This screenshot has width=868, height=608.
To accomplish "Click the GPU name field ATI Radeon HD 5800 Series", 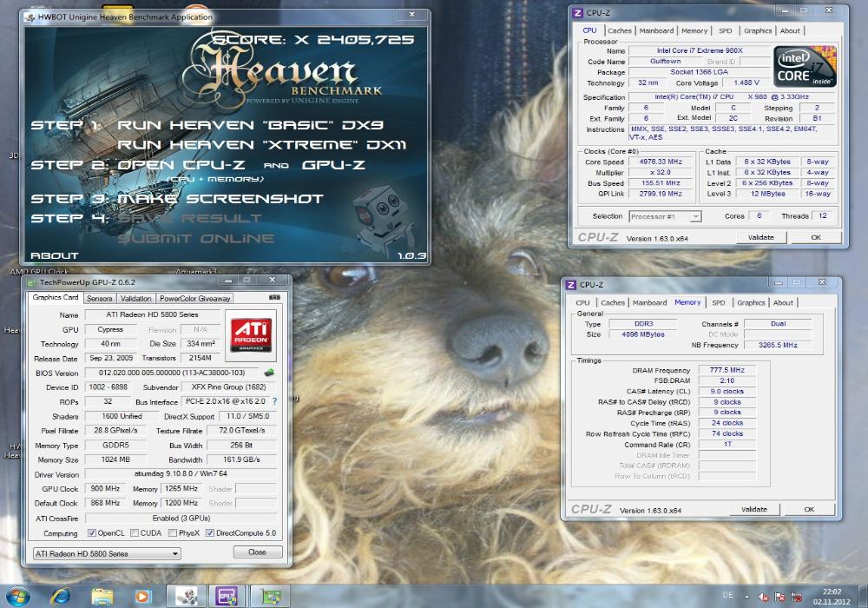I will coord(152,314).
